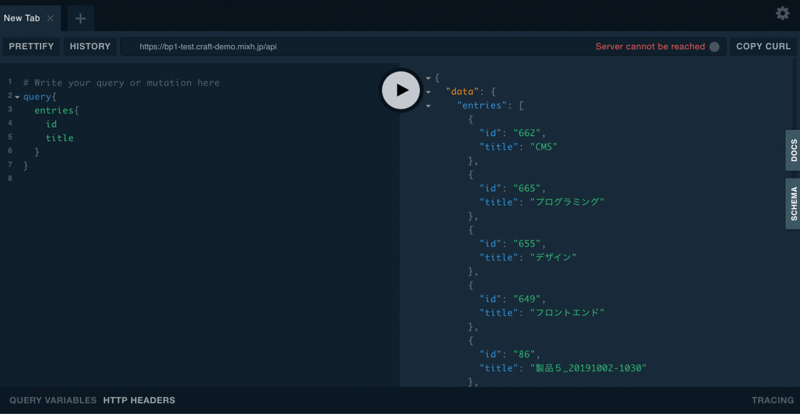Open the HISTORY panel

(x=90, y=47)
